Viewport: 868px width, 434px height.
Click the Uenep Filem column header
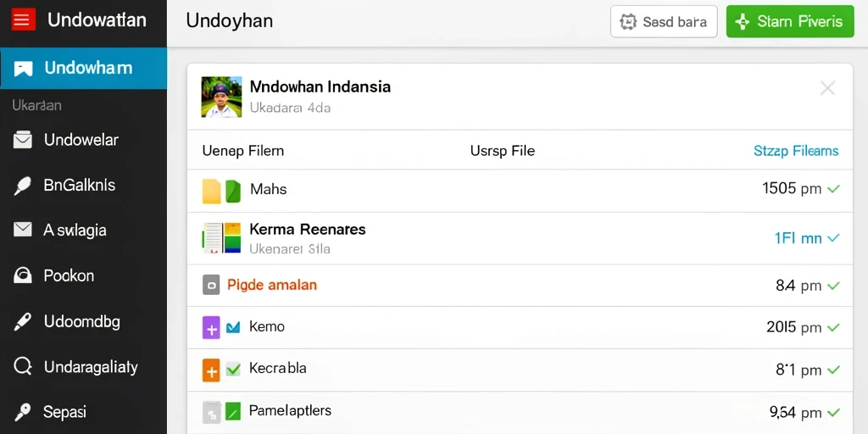pyautogui.click(x=243, y=151)
